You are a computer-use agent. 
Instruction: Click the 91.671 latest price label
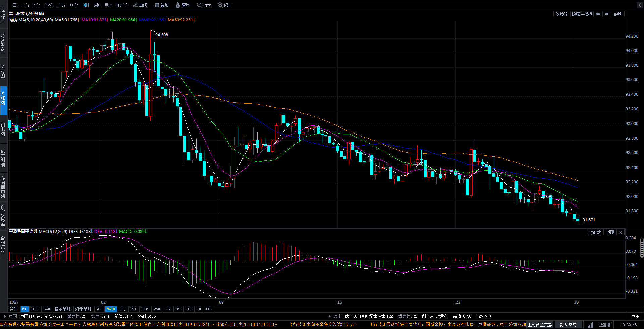pos(589,220)
